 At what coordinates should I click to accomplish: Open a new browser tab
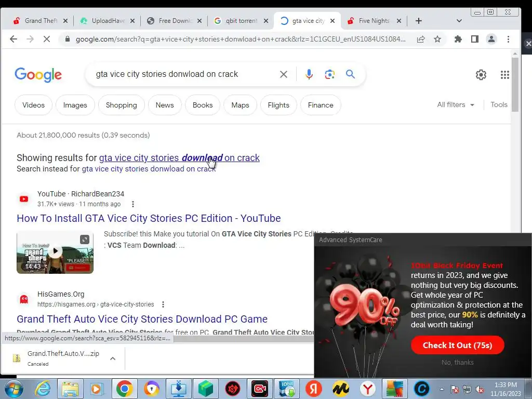pos(419,21)
